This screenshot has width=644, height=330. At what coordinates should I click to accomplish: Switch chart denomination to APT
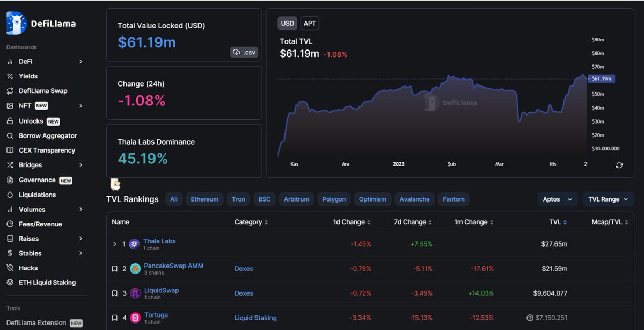310,23
